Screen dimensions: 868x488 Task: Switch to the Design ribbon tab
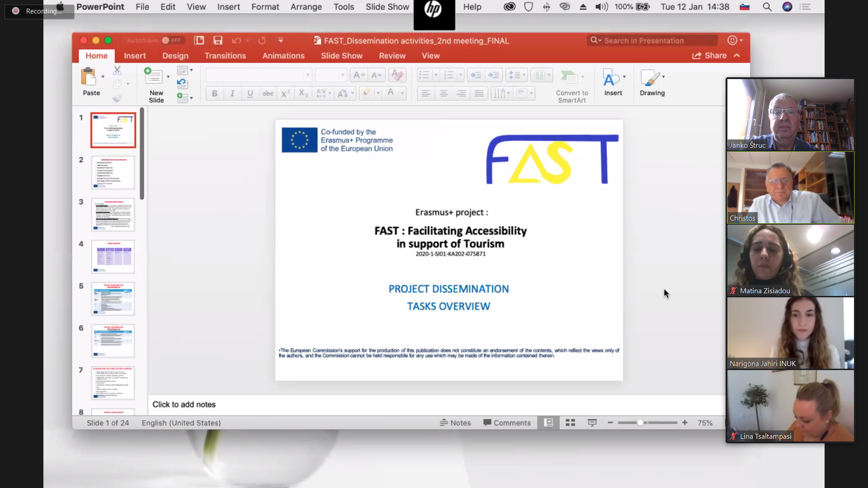pos(175,56)
